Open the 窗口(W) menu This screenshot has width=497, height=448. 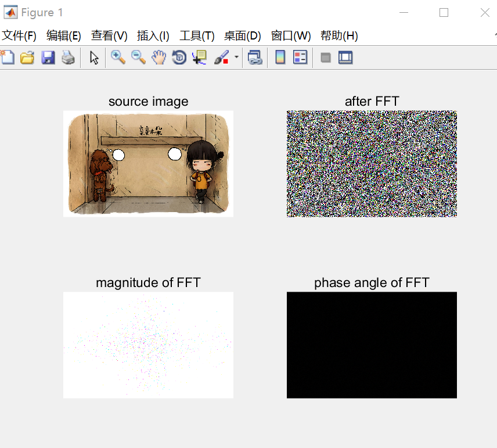tap(291, 35)
